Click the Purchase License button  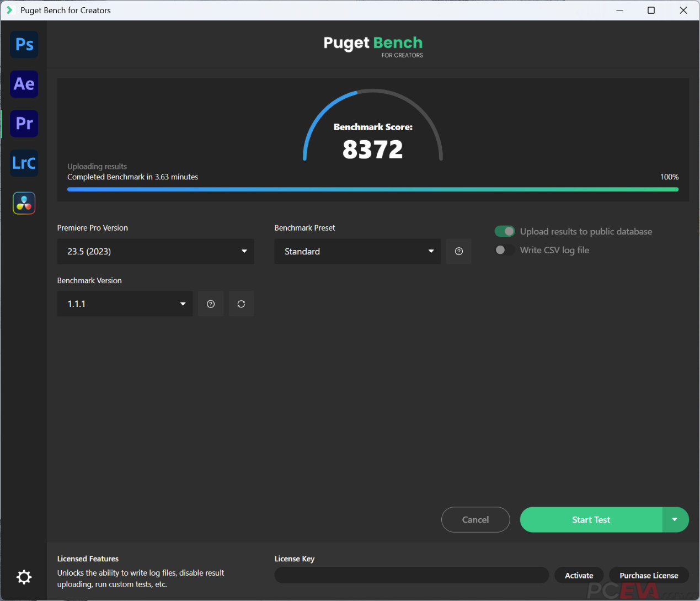coord(649,576)
